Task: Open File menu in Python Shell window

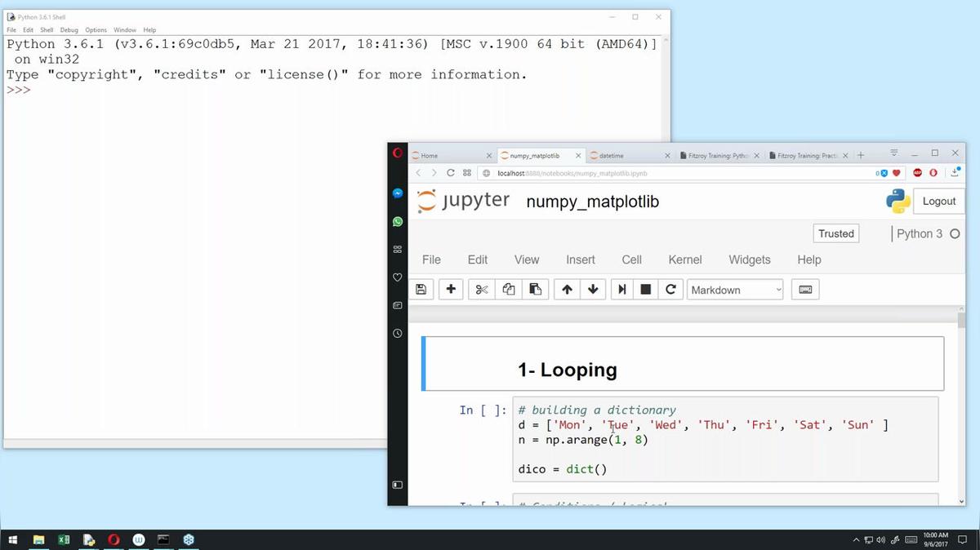Action: click(11, 29)
